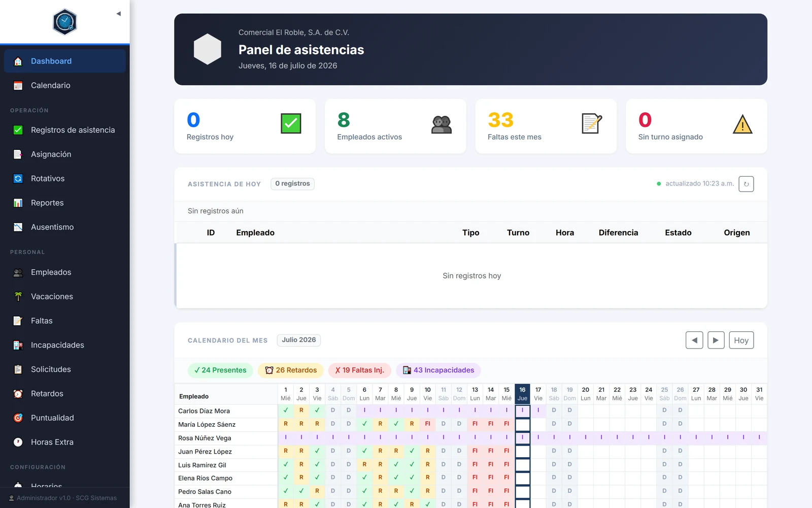This screenshot has height=508, width=812.
Task: Click the 26 Retardos legend badge
Action: (291, 370)
